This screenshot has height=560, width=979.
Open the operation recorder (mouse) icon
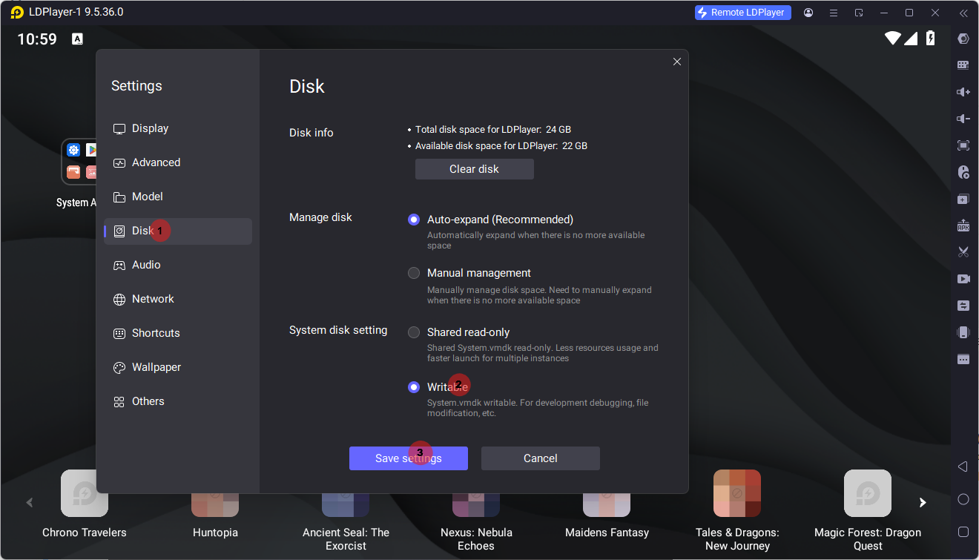pyautogui.click(x=963, y=172)
